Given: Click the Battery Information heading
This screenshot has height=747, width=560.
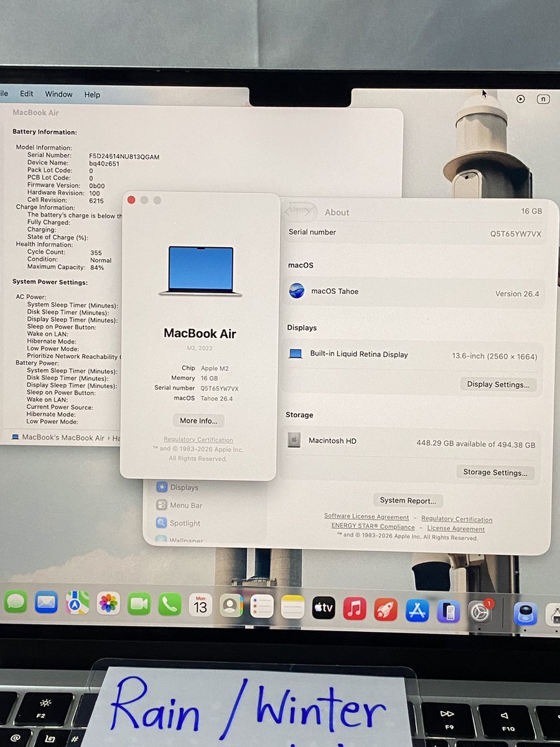Looking at the screenshot, I should [45, 132].
